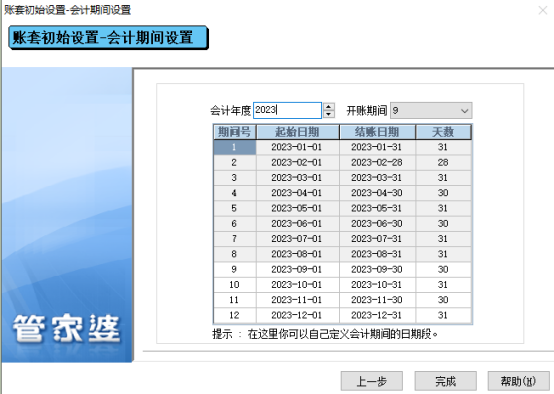Click start date cell 2023-02-01
This screenshot has height=394, width=554.
(297, 163)
